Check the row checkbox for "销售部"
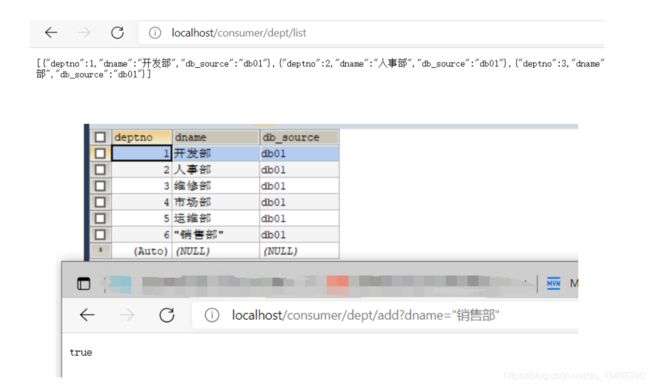This screenshot has height=386, width=650. [100, 234]
